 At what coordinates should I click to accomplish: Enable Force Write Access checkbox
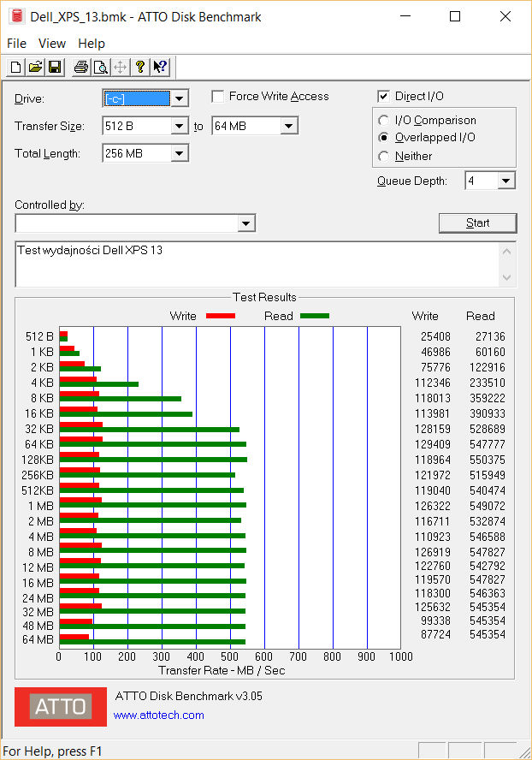point(218,97)
